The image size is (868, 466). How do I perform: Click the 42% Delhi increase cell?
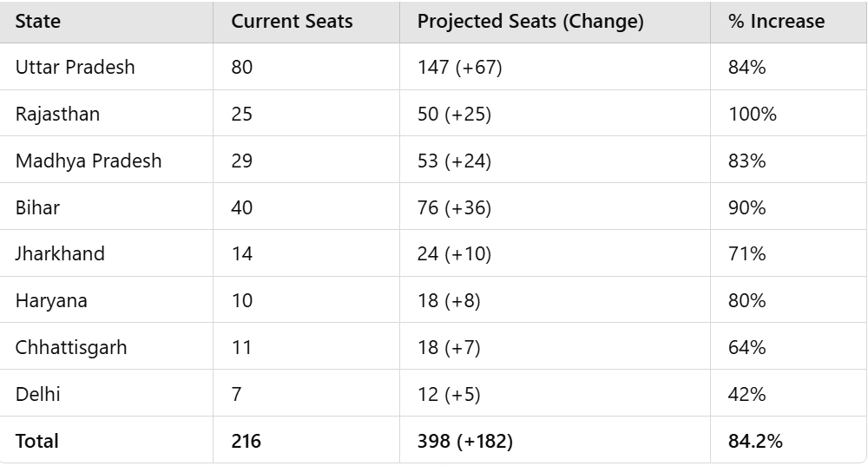pos(747,394)
